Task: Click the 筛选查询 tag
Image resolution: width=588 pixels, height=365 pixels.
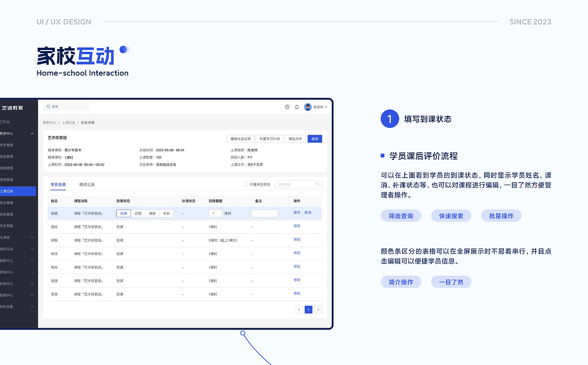Action: 401,216
